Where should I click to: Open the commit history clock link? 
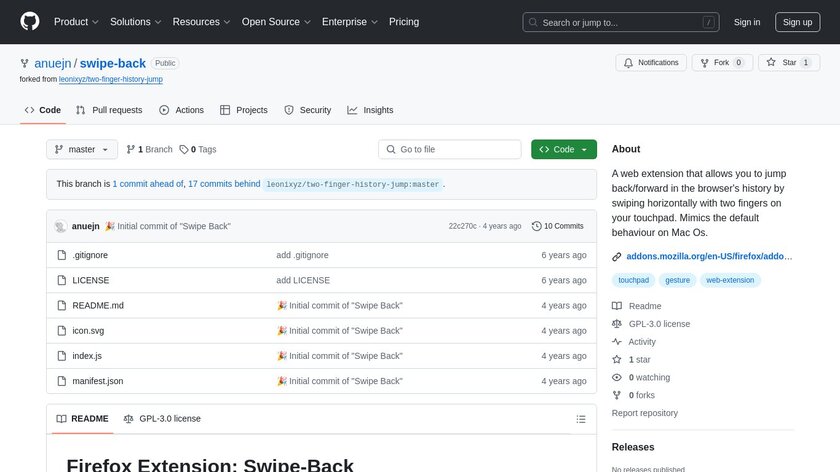click(x=558, y=226)
